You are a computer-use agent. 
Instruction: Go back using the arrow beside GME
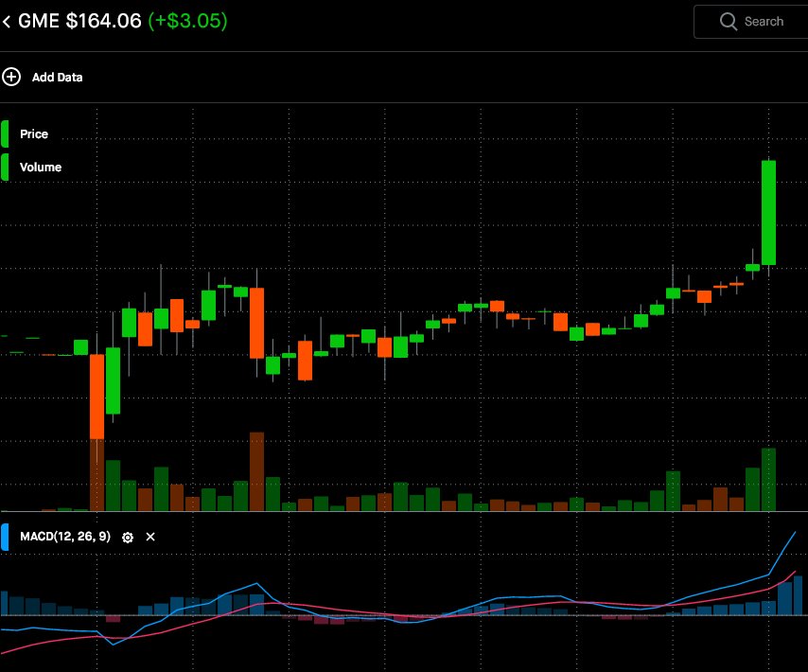7,22
